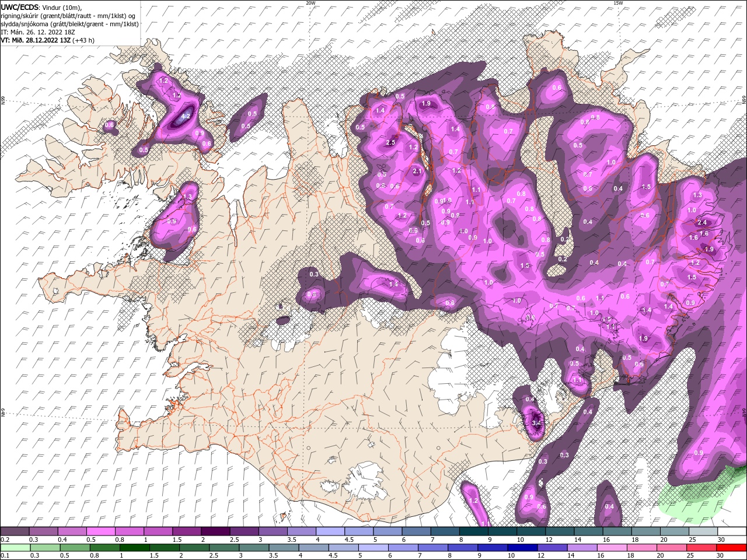Screen dimensions: 747x560
Task: Select the 'VT: Mið. 28.12.2022 13Z (+43 h)' line
Action: [x=47, y=41]
